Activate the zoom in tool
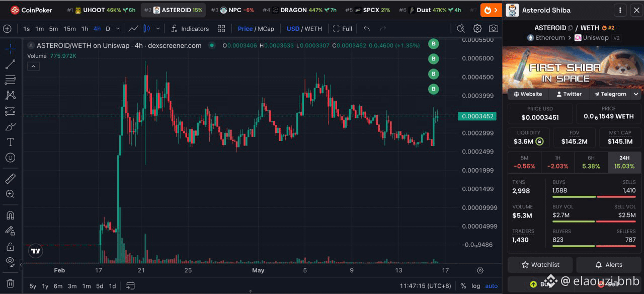 10,194
